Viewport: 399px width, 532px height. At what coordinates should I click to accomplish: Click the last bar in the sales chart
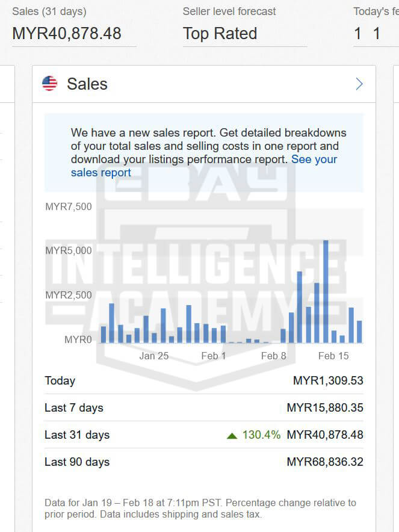(x=360, y=332)
